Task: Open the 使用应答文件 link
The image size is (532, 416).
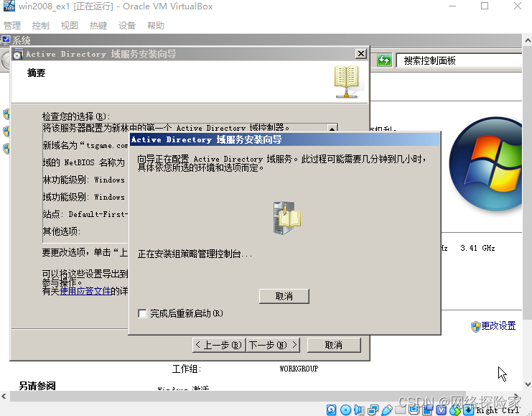Action: click(x=85, y=291)
